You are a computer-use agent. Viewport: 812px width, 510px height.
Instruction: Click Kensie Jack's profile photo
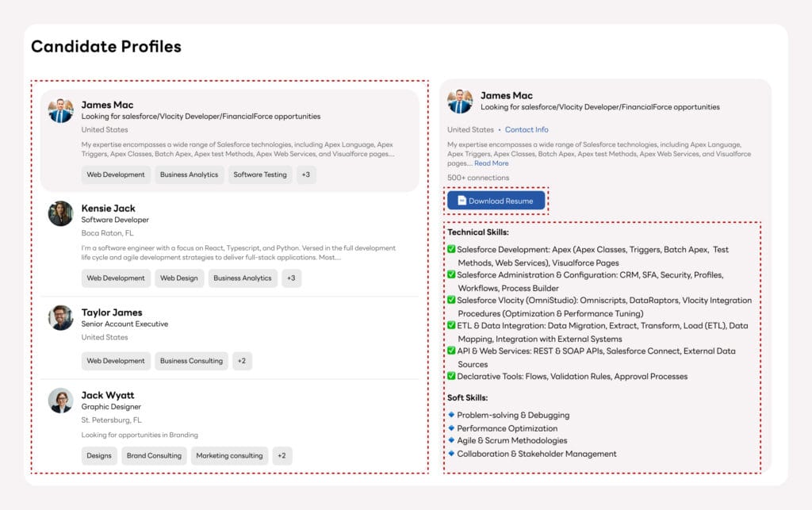point(60,213)
